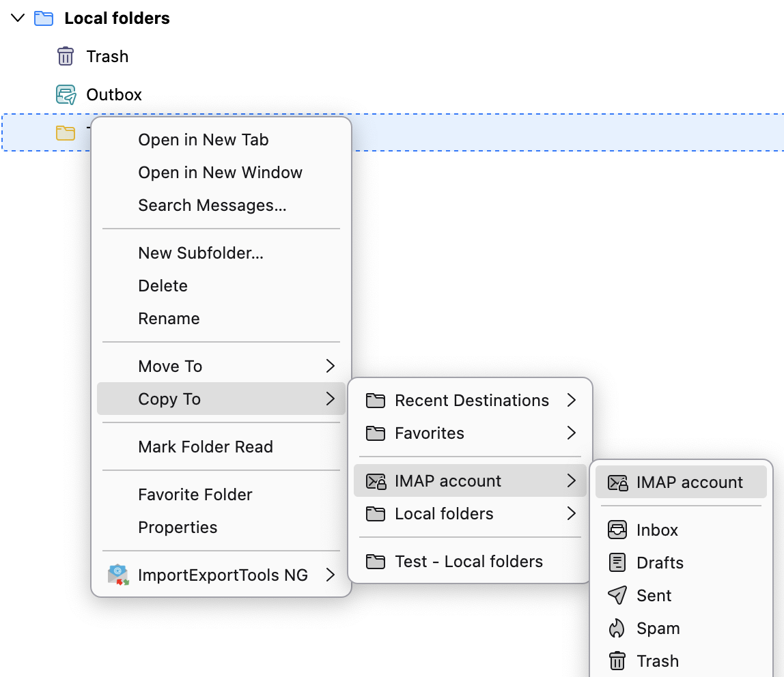Select Rename from context menu
Viewport: 784px width, 677px height.
169,318
